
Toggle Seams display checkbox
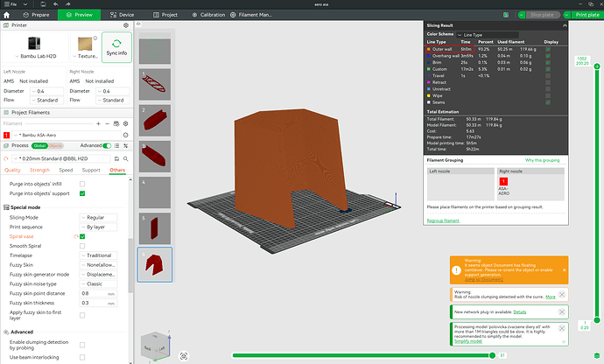(548, 102)
